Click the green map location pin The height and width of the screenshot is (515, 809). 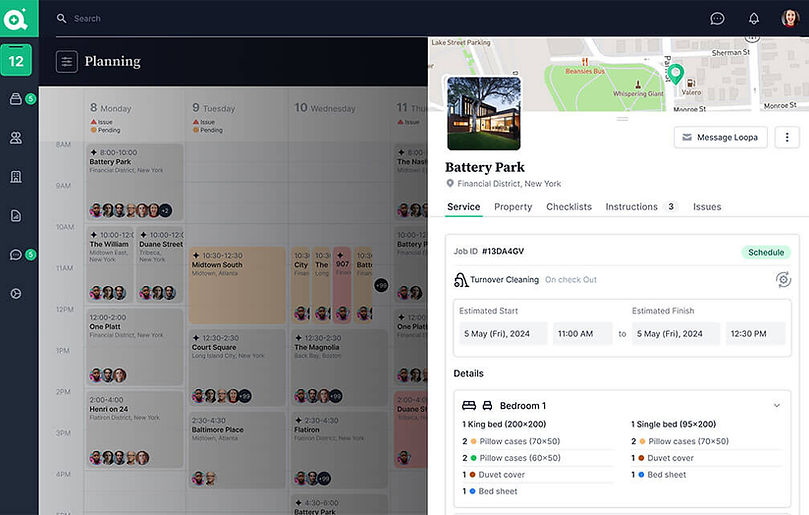(x=676, y=74)
